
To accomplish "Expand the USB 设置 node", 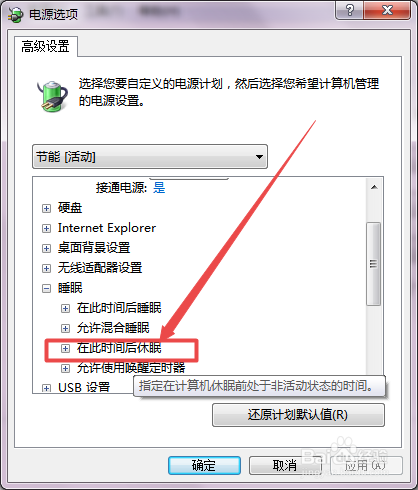I will click(x=46, y=388).
